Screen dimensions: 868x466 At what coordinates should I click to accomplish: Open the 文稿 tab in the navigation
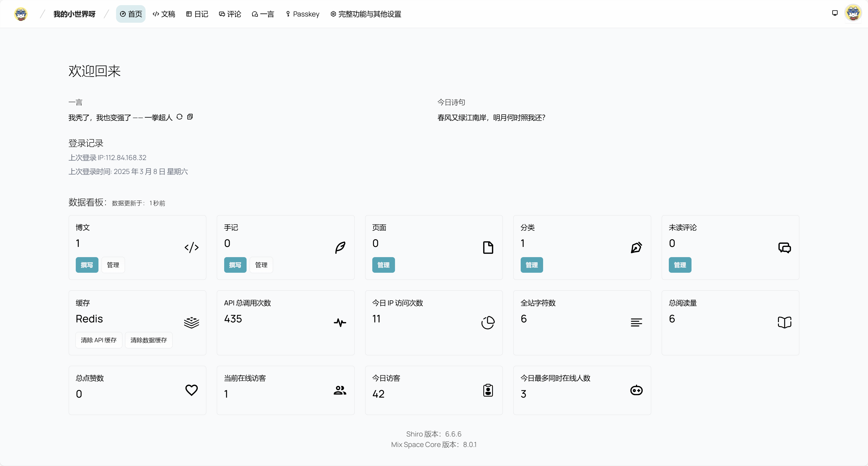click(164, 14)
